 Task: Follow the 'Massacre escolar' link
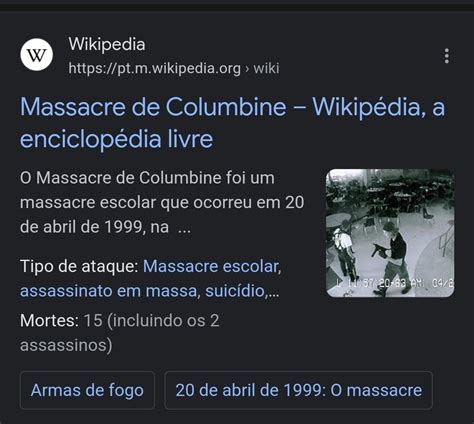212,266
